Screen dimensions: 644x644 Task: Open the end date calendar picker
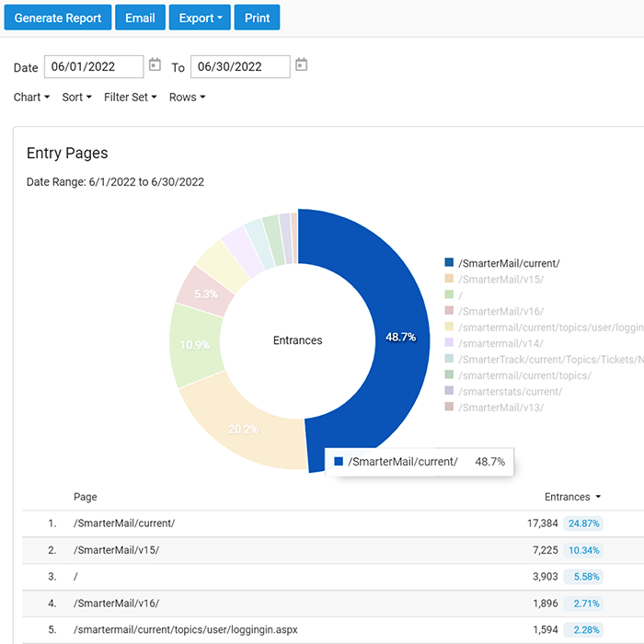coord(302,65)
